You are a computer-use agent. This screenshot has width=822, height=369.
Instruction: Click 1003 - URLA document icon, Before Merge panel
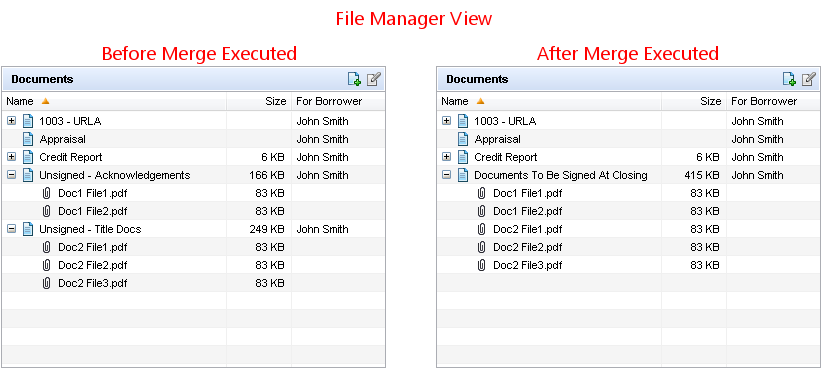point(28,121)
